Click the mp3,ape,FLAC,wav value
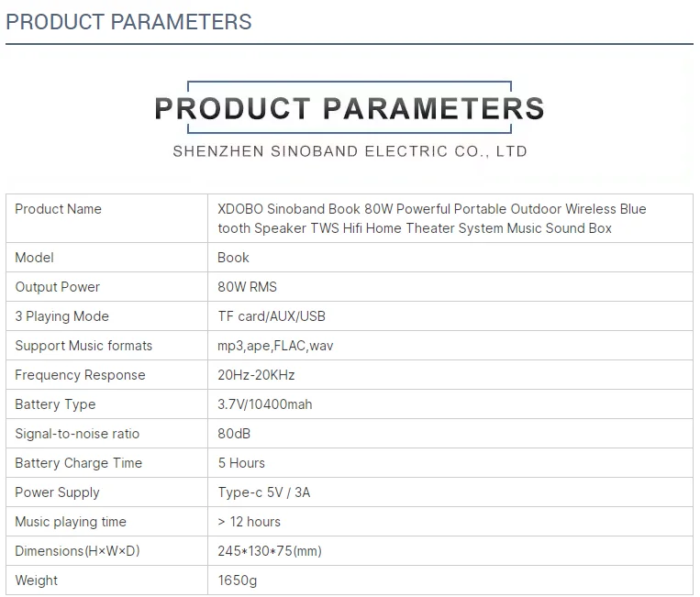The height and width of the screenshot is (597, 700). 276,346
